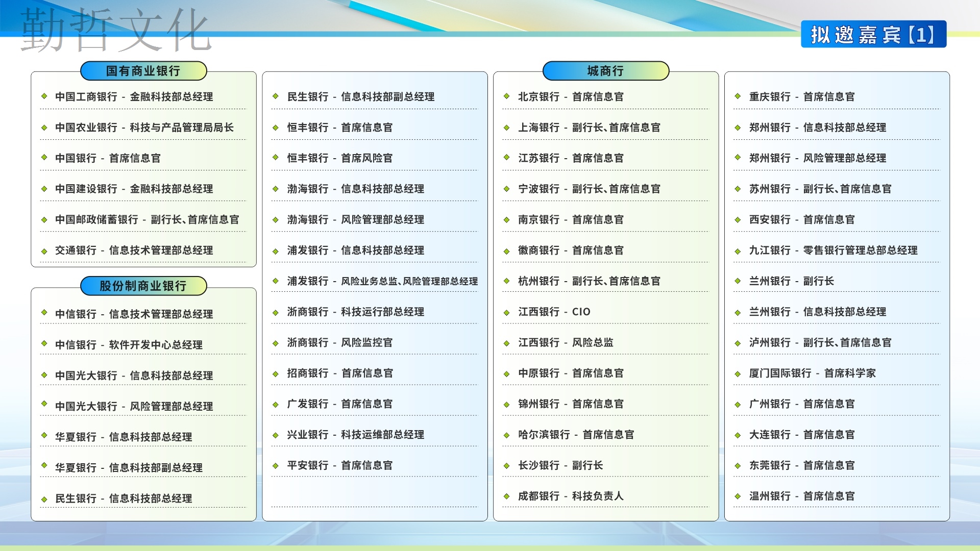Select 北京银行 - 首席信息官 row
Viewport: 980px width, 551px height.
pos(606,97)
